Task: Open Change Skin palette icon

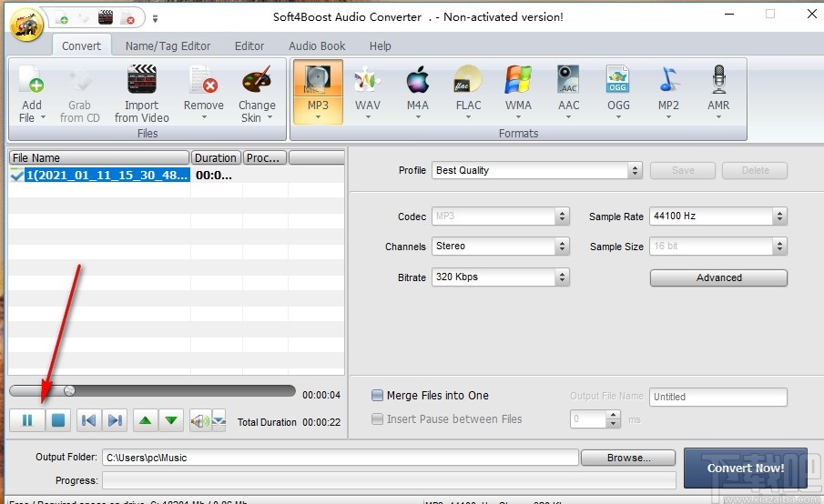Action: [x=257, y=79]
